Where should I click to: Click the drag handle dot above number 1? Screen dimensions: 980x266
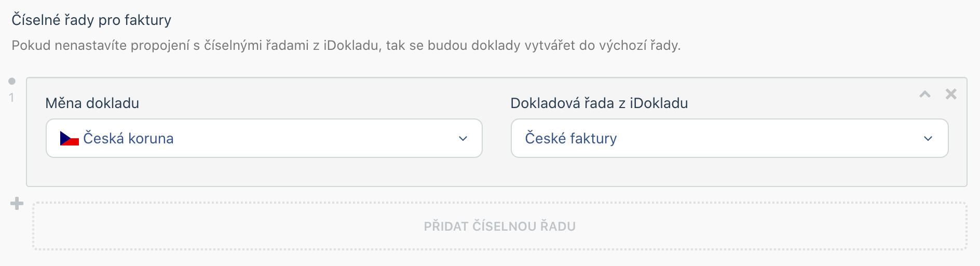pos(12,81)
